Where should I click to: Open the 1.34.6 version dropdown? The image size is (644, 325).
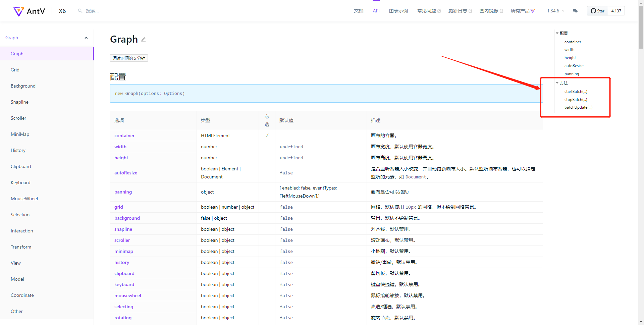coord(556,11)
